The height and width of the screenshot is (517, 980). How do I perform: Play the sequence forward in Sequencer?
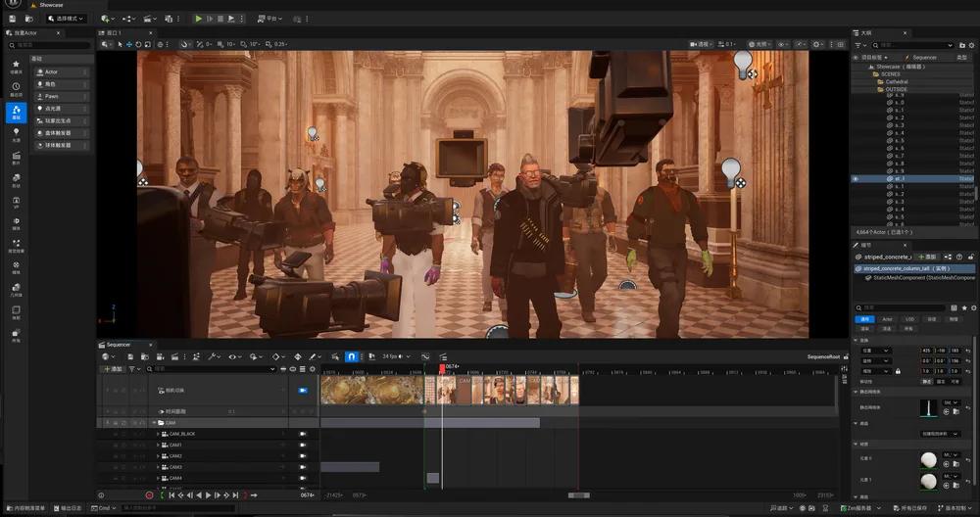[208, 495]
